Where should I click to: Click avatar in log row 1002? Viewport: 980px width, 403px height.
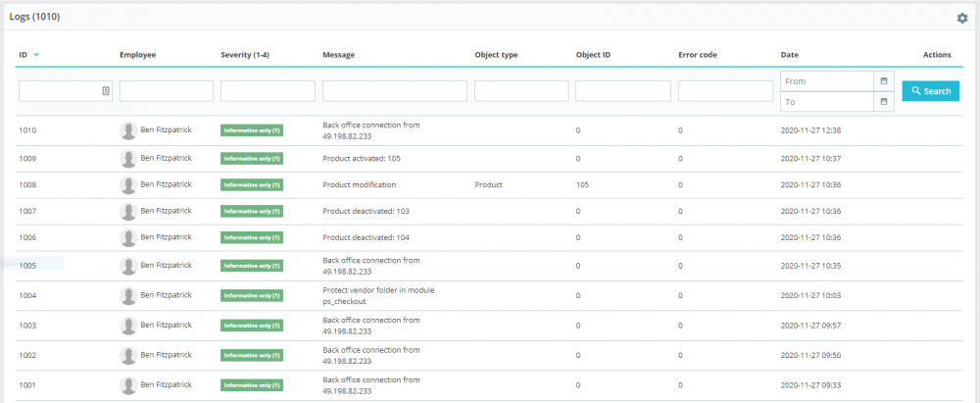pyautogui.click(x=128, y=355)
